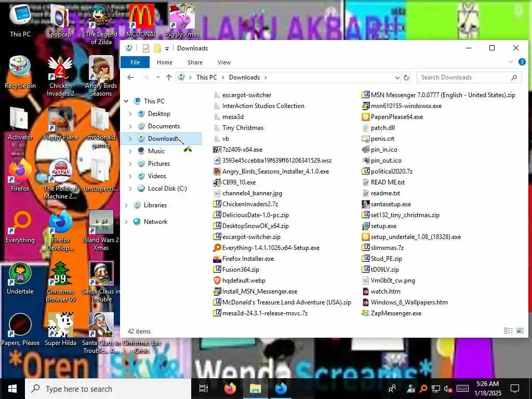Click the taskbar search box

108,389
